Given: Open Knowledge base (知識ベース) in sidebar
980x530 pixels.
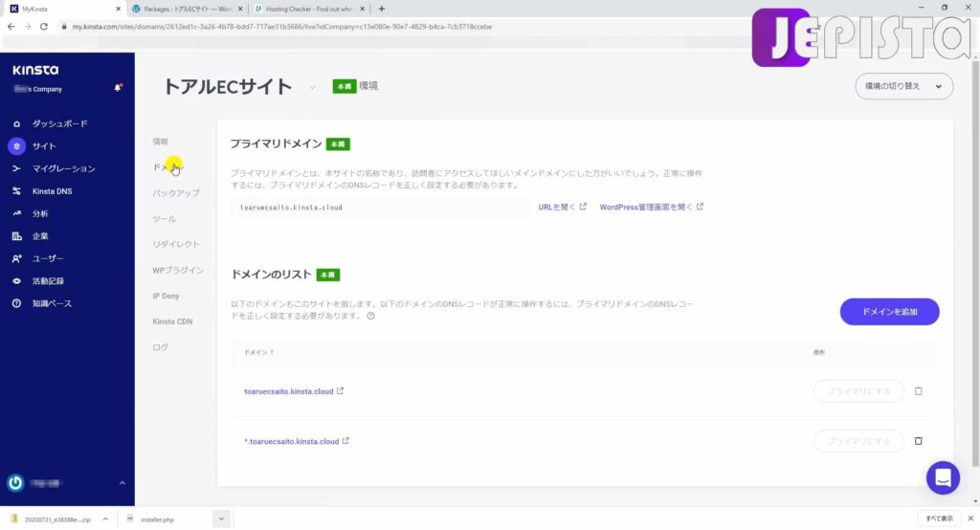Looking at the screenshot, I should tap(52, 304).
